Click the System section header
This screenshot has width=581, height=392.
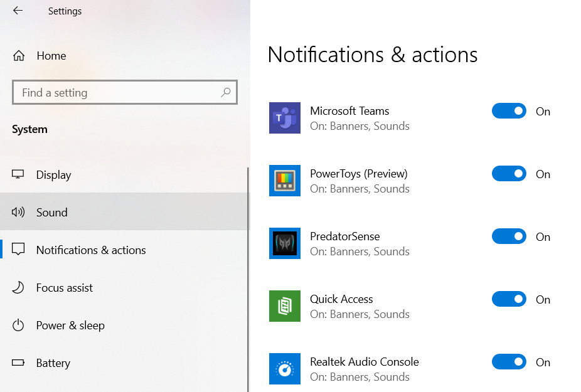pyautogui.click(x=29, y=129)
